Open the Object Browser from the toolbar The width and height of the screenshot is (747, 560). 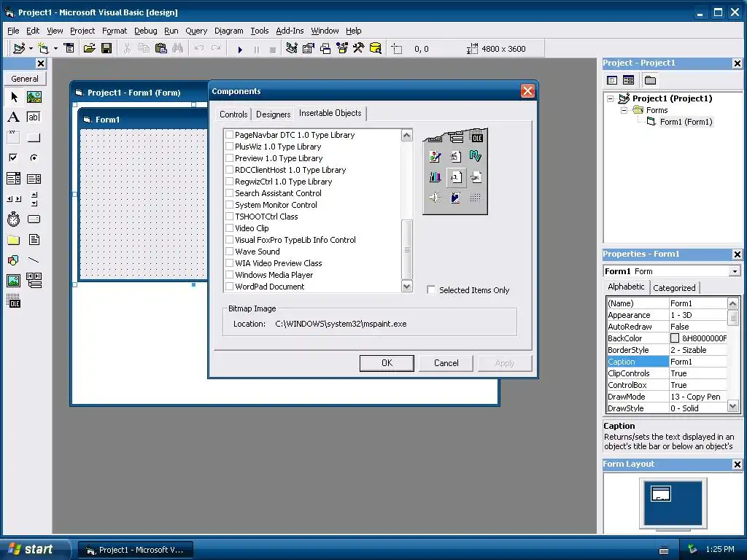click(342, 48)
